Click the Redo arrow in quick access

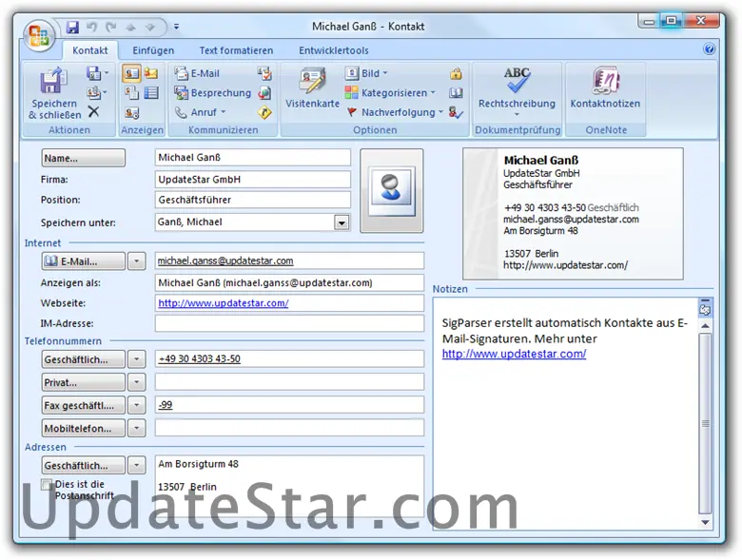tap(111, 27)
